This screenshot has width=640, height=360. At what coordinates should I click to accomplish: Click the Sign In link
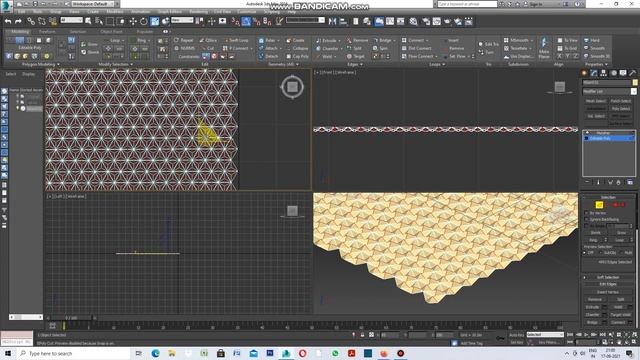tap(537, 4)
